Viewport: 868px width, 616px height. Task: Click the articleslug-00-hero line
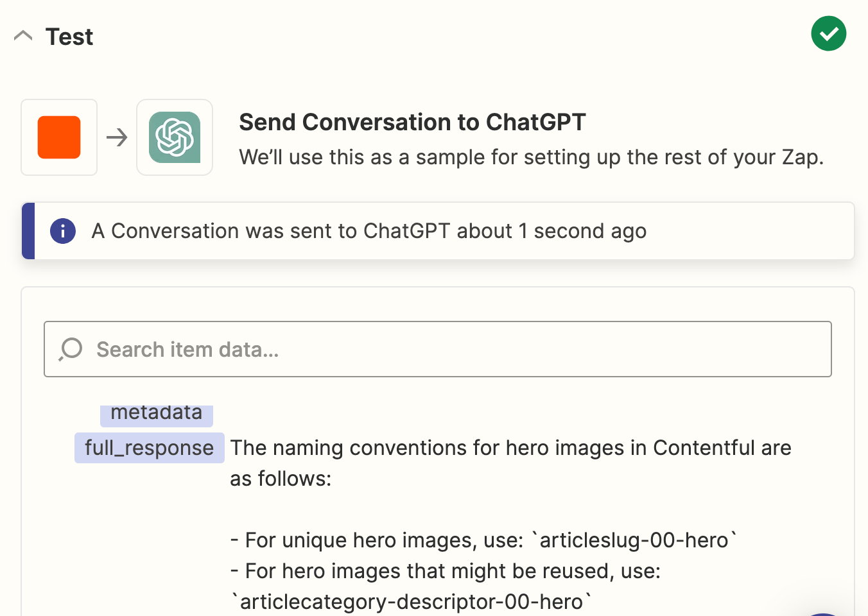(x=483, y=540)
